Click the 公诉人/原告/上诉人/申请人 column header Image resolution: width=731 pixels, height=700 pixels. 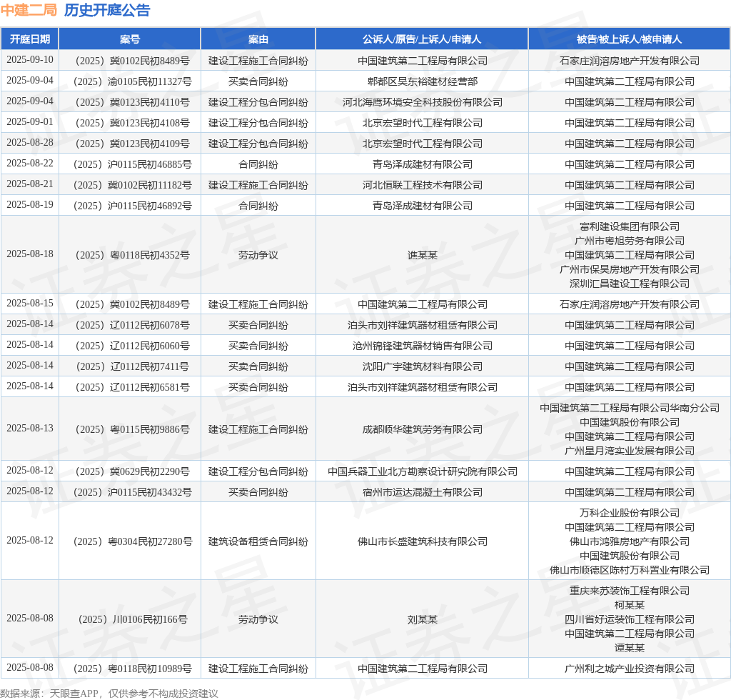(x=422, y=39)
